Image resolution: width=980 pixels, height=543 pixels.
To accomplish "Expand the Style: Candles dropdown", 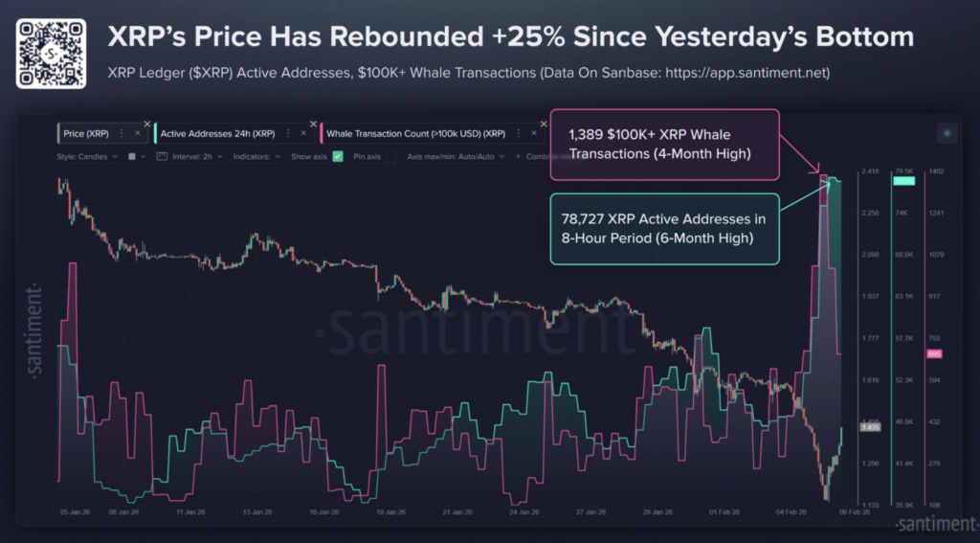I will point(87,156).
